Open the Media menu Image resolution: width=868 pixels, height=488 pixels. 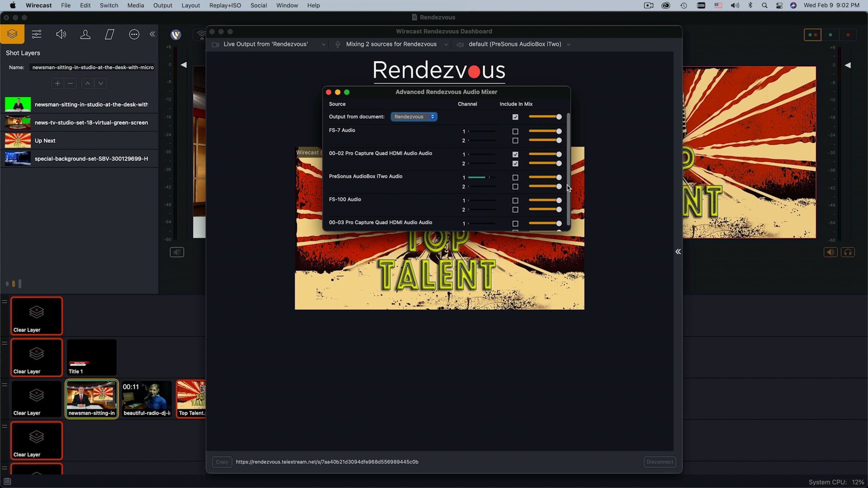pos(136,5)
